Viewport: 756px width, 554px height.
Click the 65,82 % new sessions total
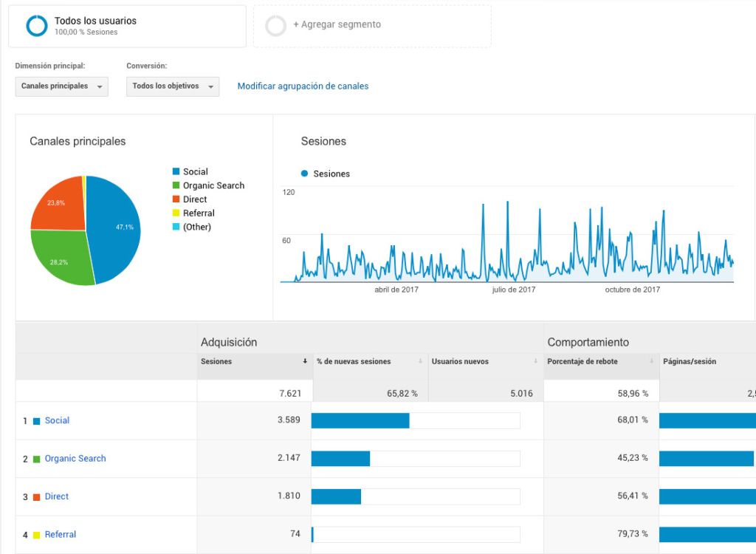(x=402, y=393)
